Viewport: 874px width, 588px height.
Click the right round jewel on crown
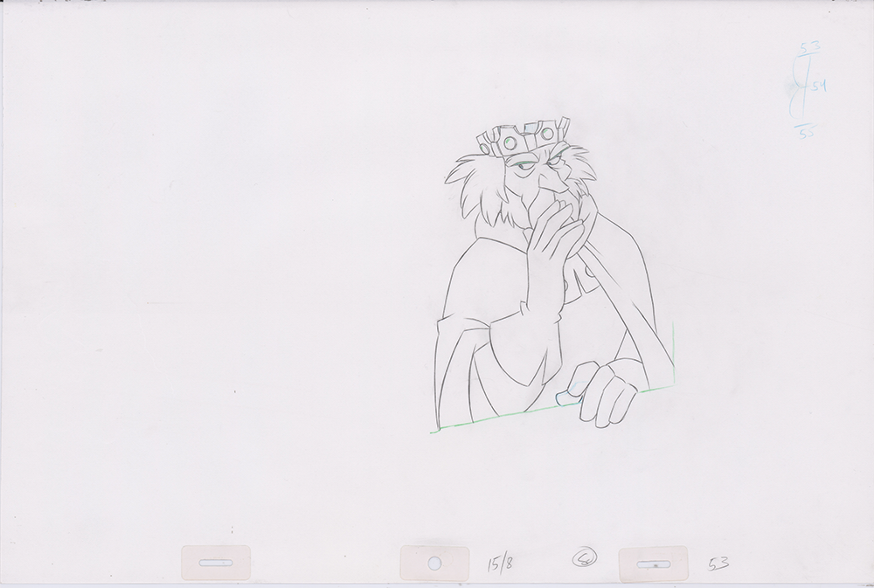(548, 135)
